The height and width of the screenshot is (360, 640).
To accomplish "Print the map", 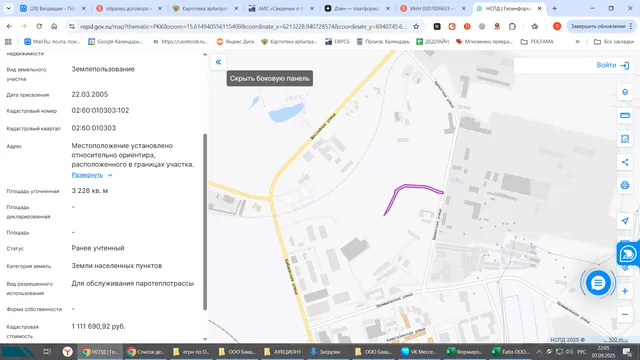I will click(x=624, y=185).
